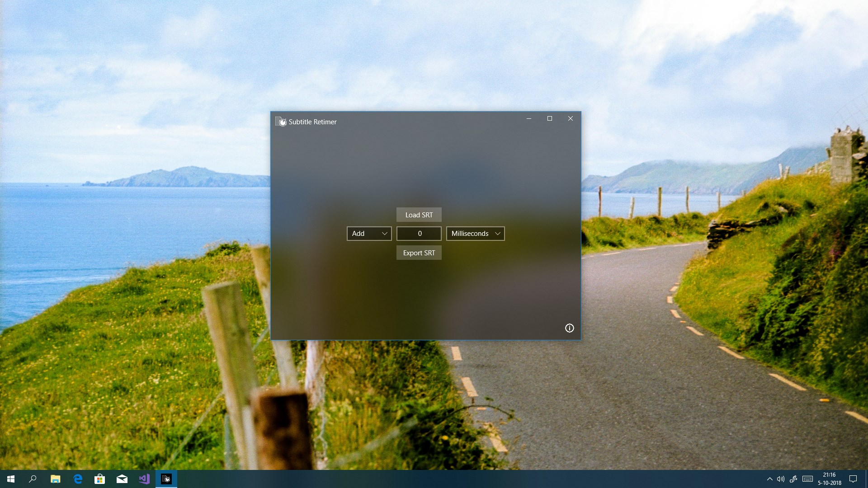Expand the Add operation dropdown

369,234
